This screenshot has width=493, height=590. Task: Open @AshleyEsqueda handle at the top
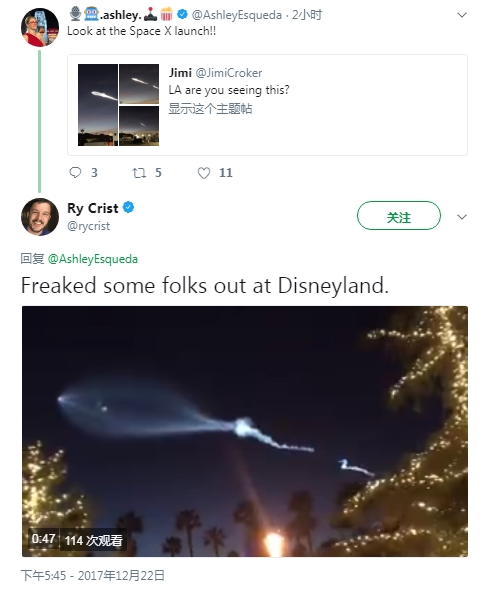[x=236, y=15]
